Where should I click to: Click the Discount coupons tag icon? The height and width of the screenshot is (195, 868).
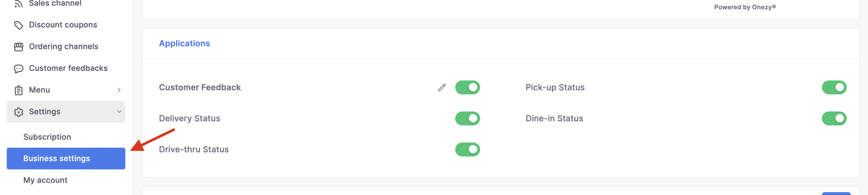click(x=19, y=25)
